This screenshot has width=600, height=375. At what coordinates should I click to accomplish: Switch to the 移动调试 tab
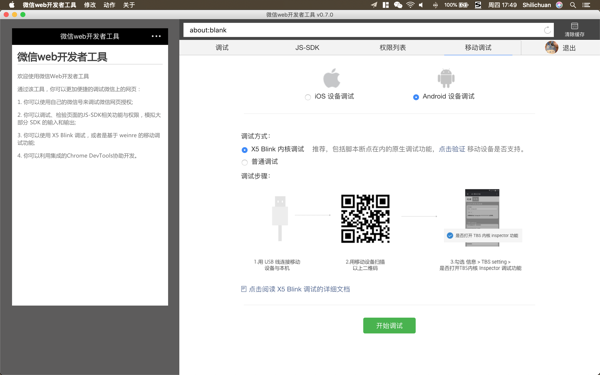click(478, 47)
